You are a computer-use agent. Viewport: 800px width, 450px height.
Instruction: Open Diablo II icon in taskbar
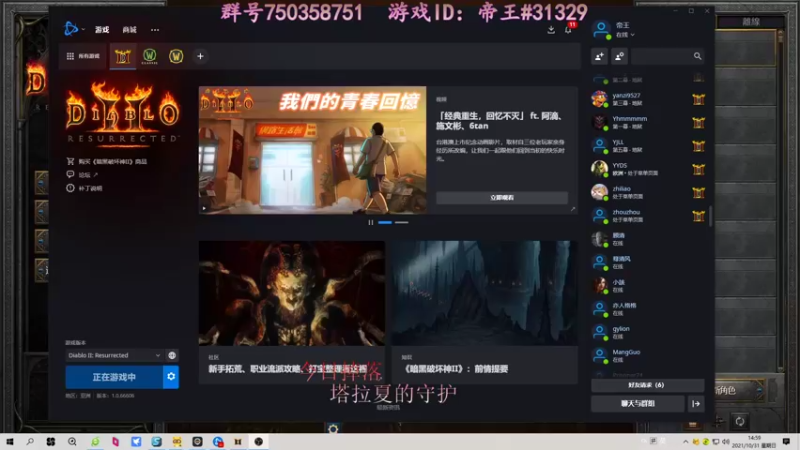click(x=238, y=442)
